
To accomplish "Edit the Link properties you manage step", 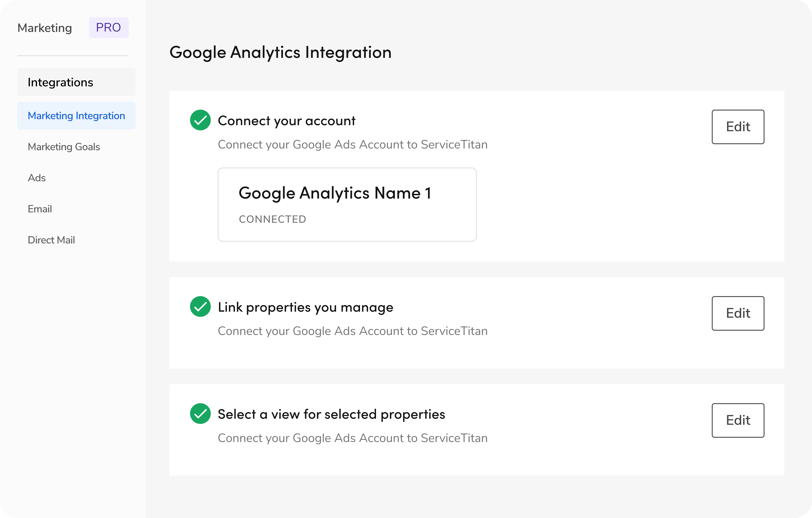I will click(738, 313).
